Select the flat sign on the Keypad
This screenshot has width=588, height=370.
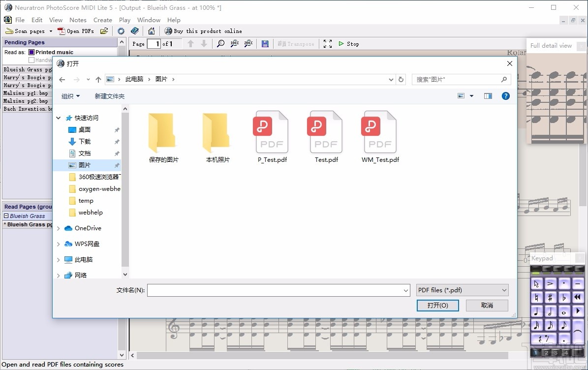[x=564, y=297]
